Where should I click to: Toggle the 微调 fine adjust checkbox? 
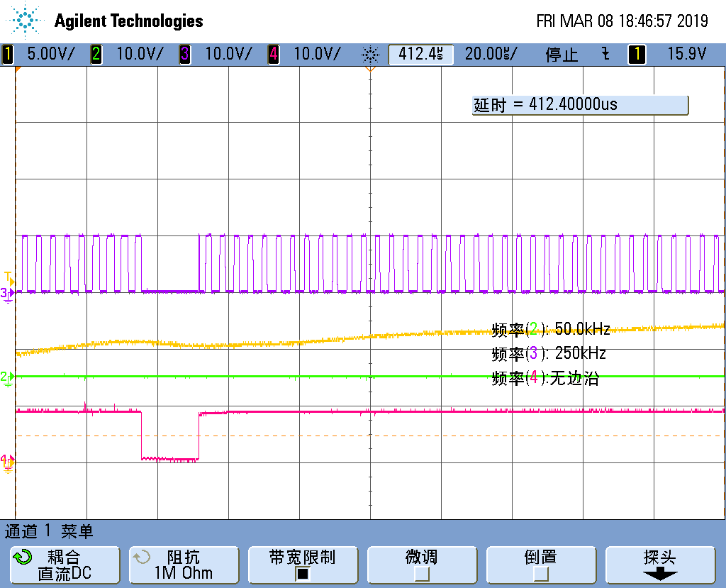[421, 574]
